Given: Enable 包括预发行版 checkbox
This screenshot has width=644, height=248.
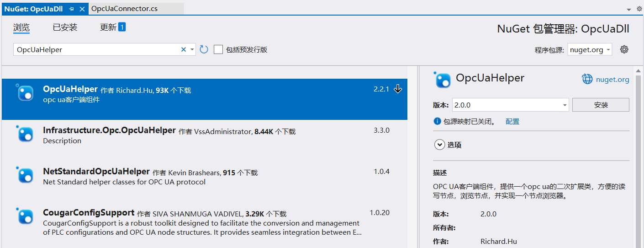Looking at the screenshot, I should point(218,49).
